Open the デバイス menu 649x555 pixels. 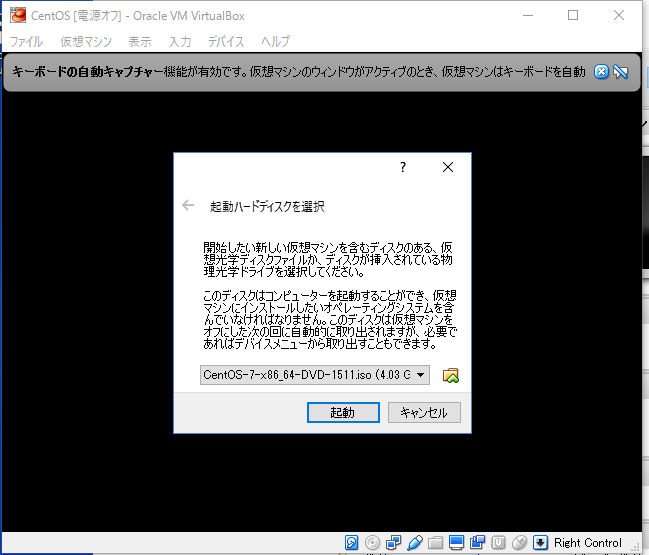click(226, 41)
